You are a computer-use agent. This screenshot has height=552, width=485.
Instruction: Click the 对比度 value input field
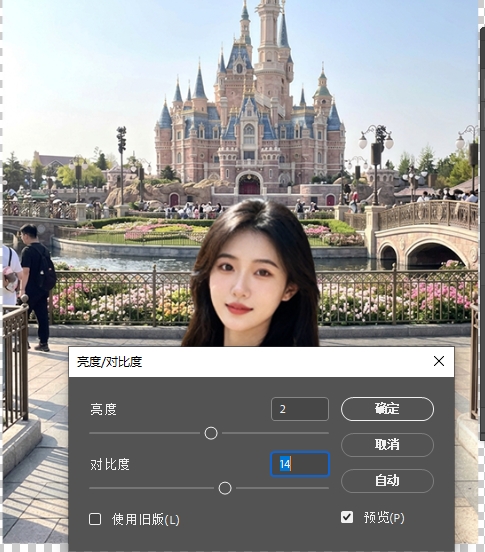pos(300,464)
